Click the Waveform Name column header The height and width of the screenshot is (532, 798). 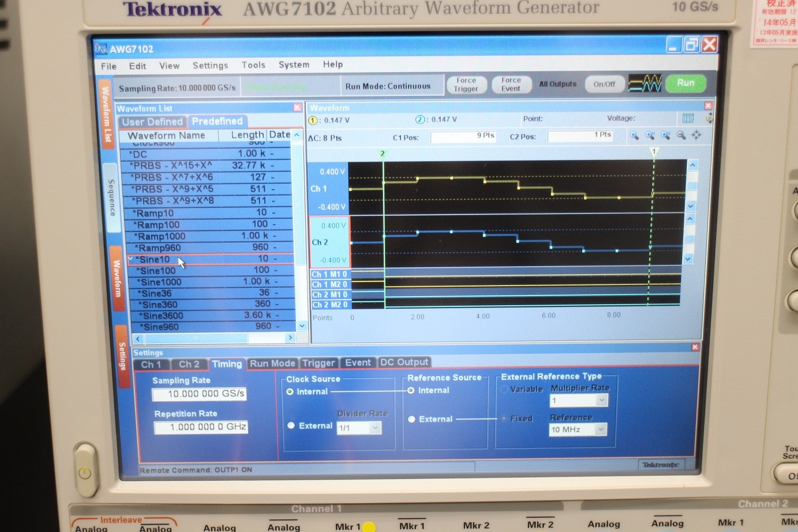(167, 136)
